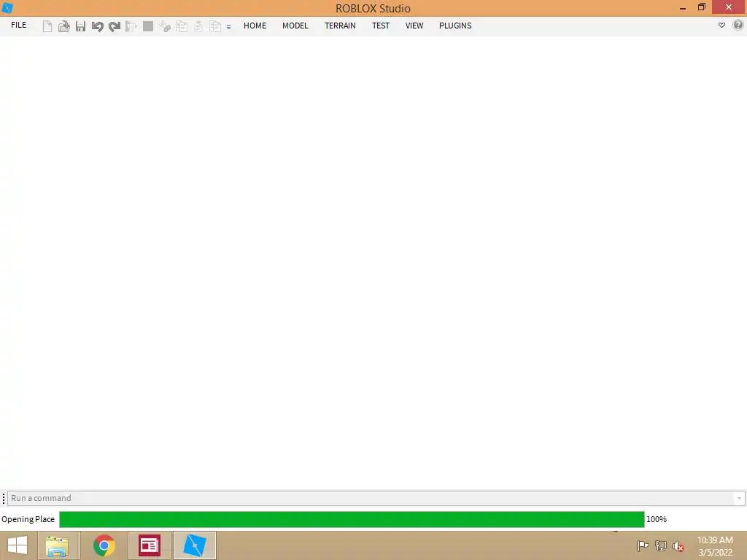The height and width of the screenshot is (560, 747).
Task: Click the Play icon in the quick toolbar
Action: click(x=131, y=26)
